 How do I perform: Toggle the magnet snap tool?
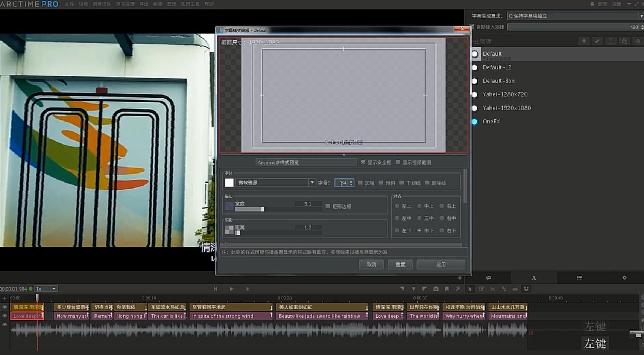(526, 289)
